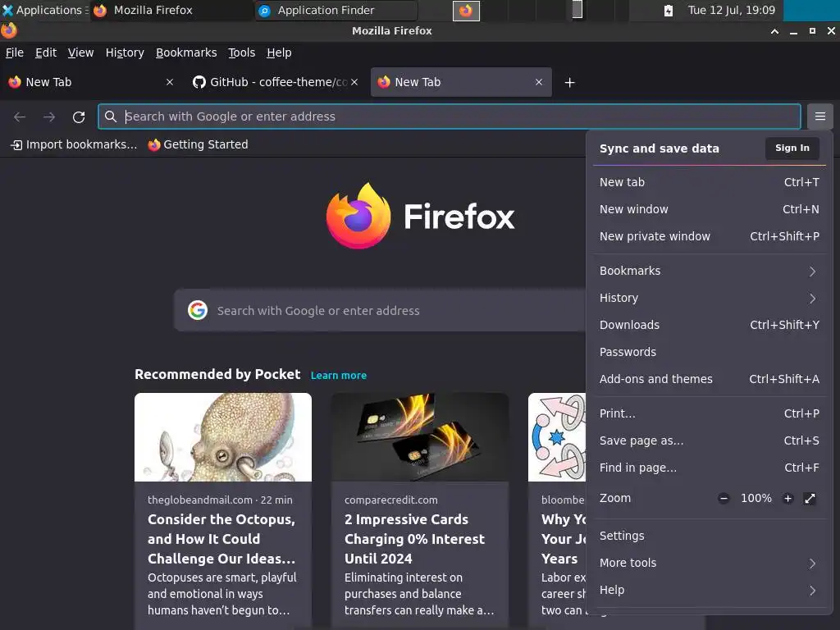Image resolution: width=840 pixels, height=630 pixels.
Task: Open the Tools menu
Action: click(242, 52)
